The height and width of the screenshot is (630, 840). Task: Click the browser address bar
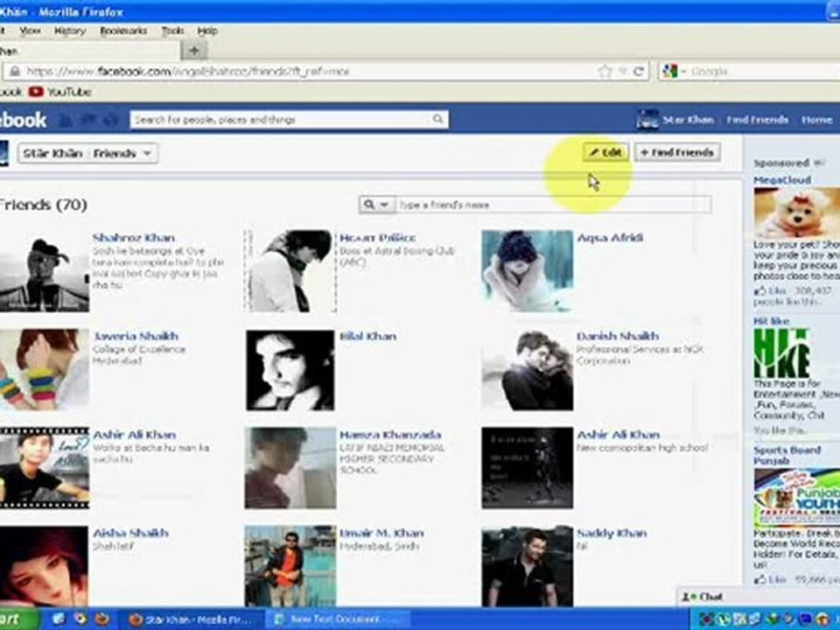311,71
